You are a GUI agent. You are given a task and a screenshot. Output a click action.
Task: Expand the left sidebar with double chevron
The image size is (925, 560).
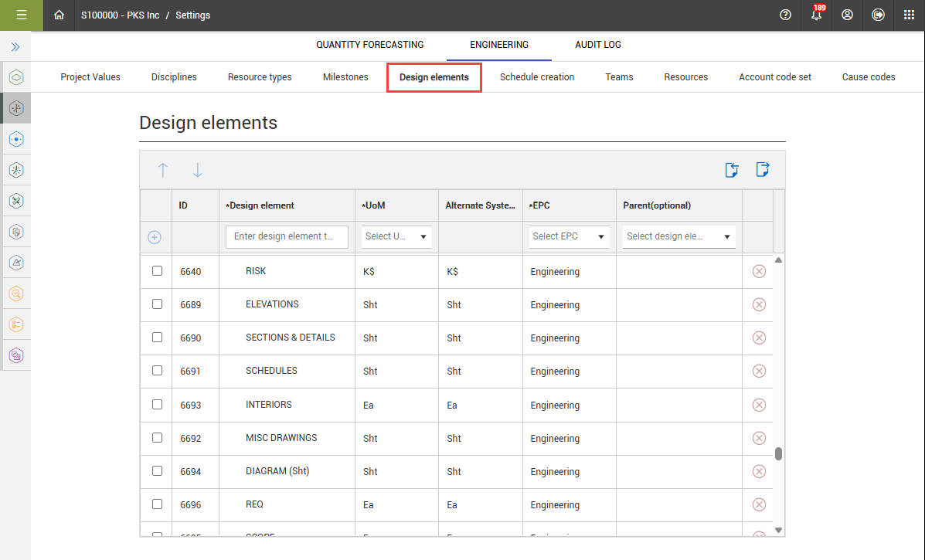tap(15, 47)
